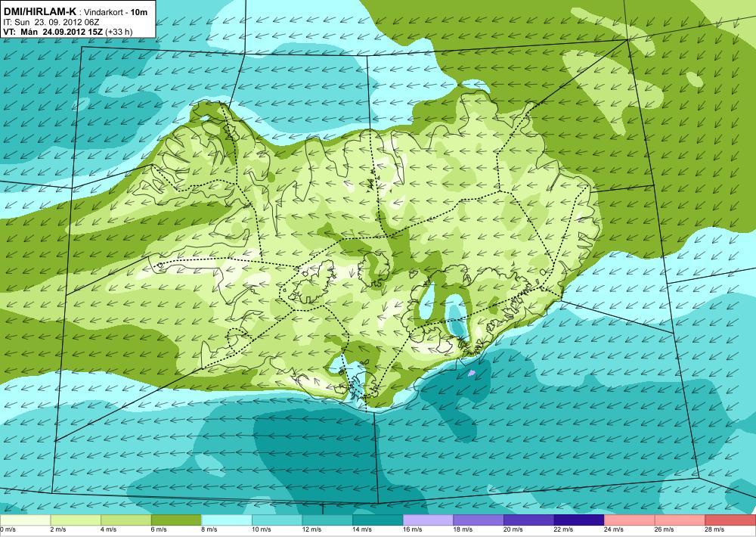Select the light pink 24–26 m/s legend swatch
This screenshot has height=537, width=756.
(x=630, y=520)
